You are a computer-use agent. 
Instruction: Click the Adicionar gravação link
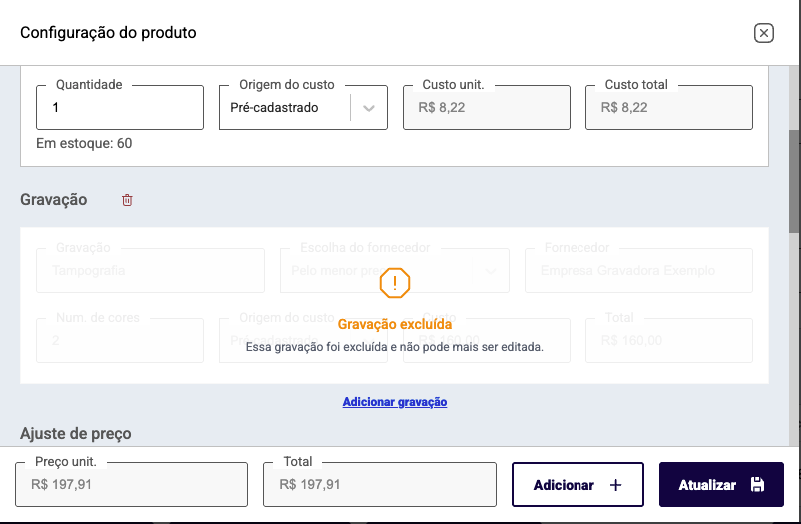click(x=395, y=402)
